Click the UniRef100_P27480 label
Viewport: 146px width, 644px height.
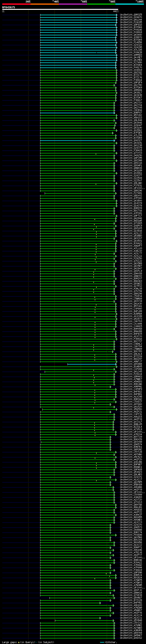pyautogui.click(x=131, y=63)
